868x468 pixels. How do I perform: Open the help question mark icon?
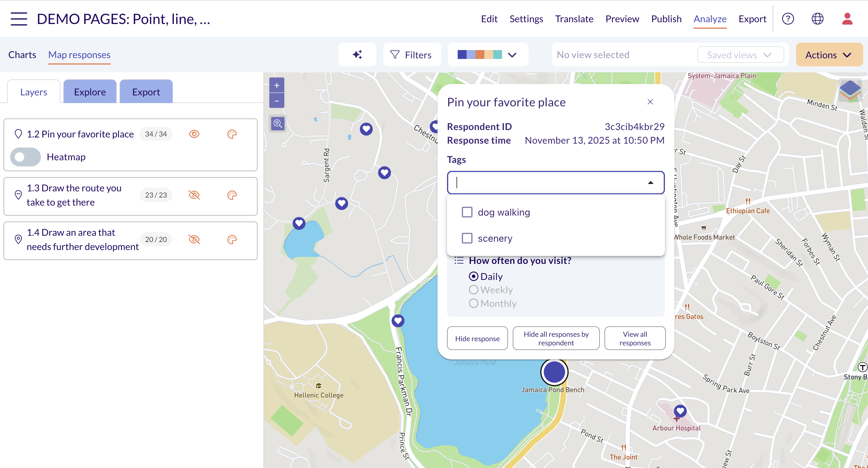[x=788, y=19]
